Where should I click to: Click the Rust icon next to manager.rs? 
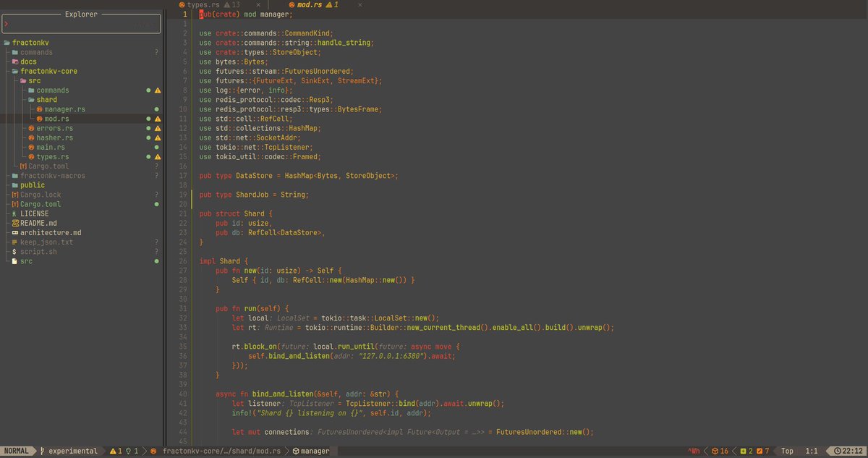pyautogui.click(x=39, y=109)
